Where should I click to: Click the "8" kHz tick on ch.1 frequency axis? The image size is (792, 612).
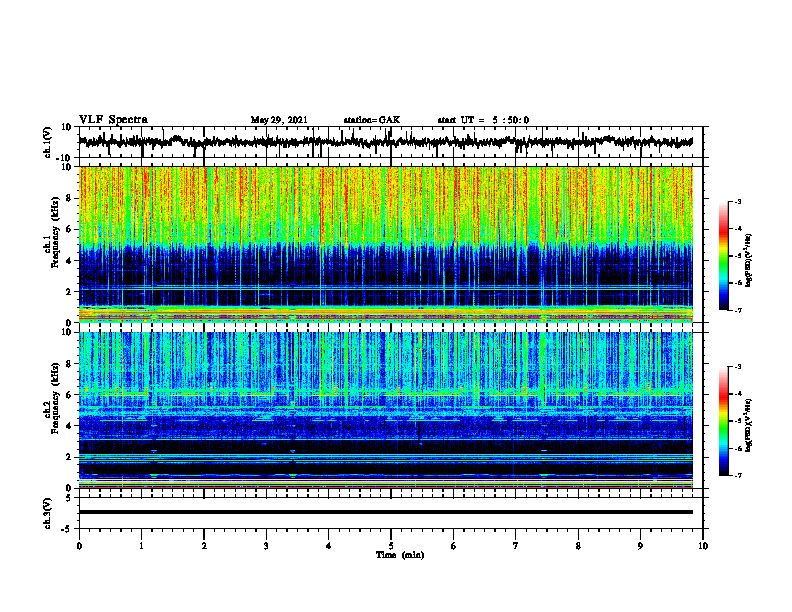tap(71, 198)
